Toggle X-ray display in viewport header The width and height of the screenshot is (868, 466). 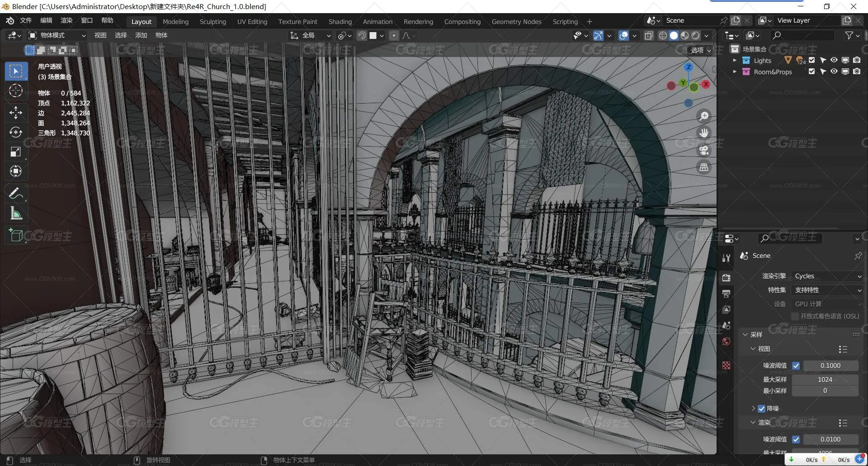point(648,35)
